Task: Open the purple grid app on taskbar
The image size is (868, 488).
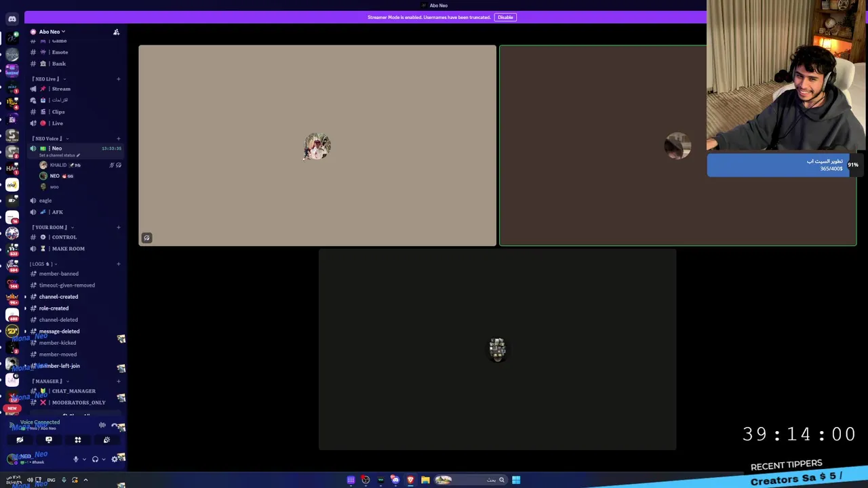Action: [351, 480]
